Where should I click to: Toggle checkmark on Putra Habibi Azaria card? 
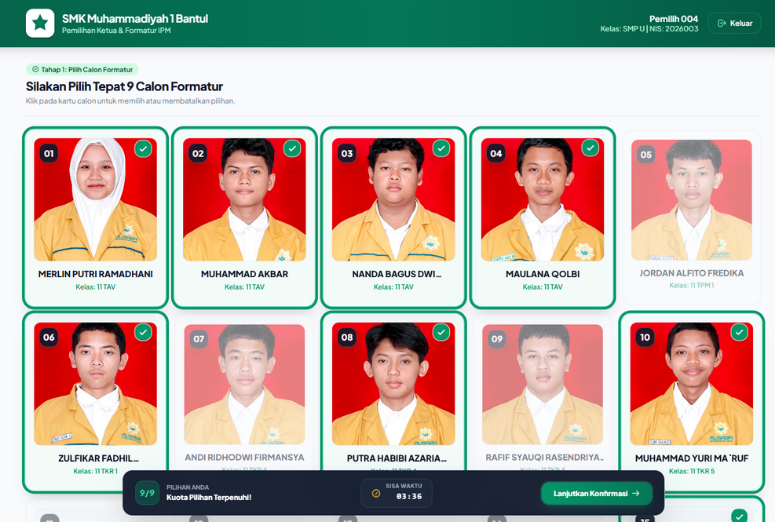click(x=441, y=333)
